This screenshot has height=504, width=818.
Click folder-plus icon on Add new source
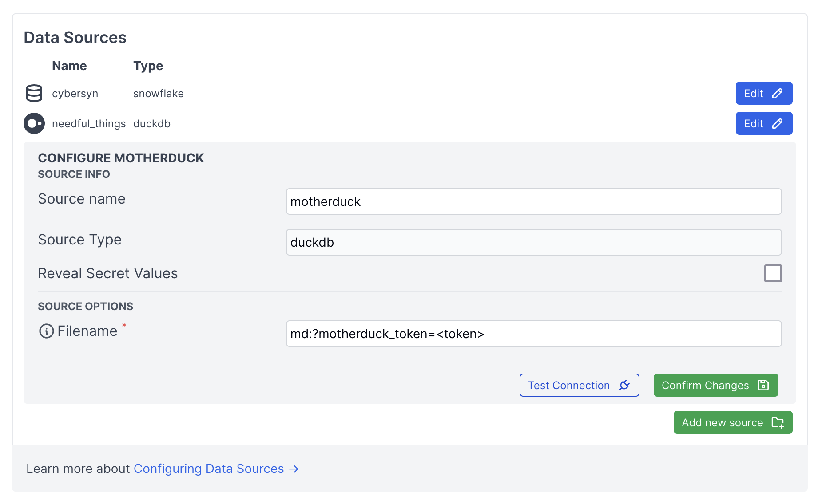(778, 422)
